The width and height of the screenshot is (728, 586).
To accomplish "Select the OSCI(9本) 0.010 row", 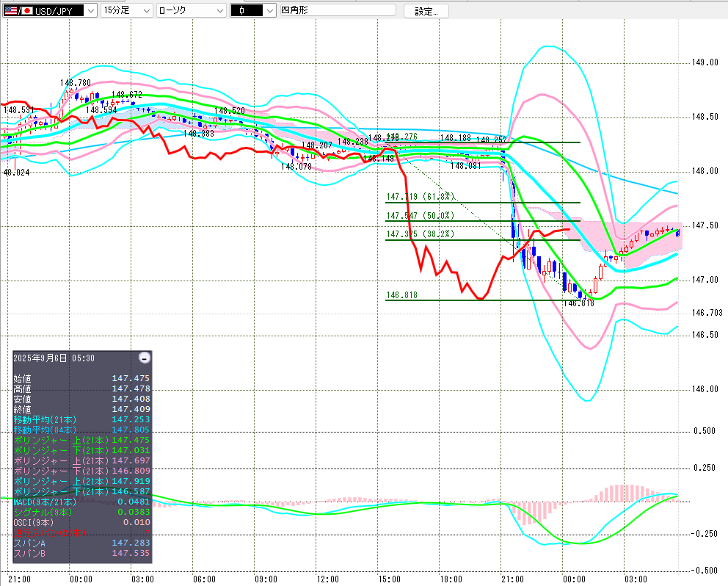I will pyautogui.click(x=81, y=522).
